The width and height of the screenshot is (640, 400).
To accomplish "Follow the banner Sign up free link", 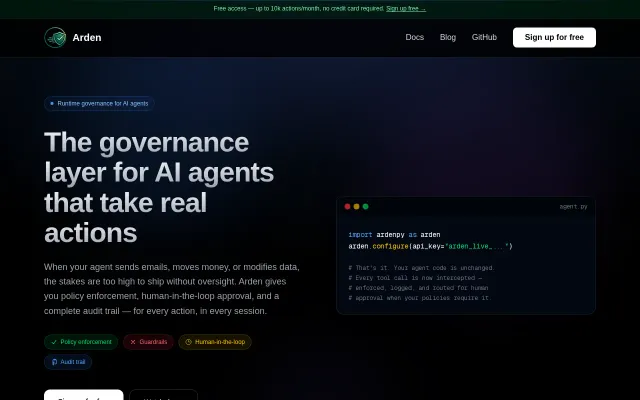I will pos(406,9).
